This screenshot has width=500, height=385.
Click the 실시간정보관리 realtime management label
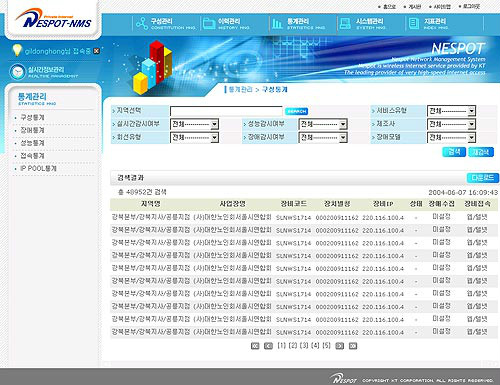pyautogui.click(x=46, y=70)
